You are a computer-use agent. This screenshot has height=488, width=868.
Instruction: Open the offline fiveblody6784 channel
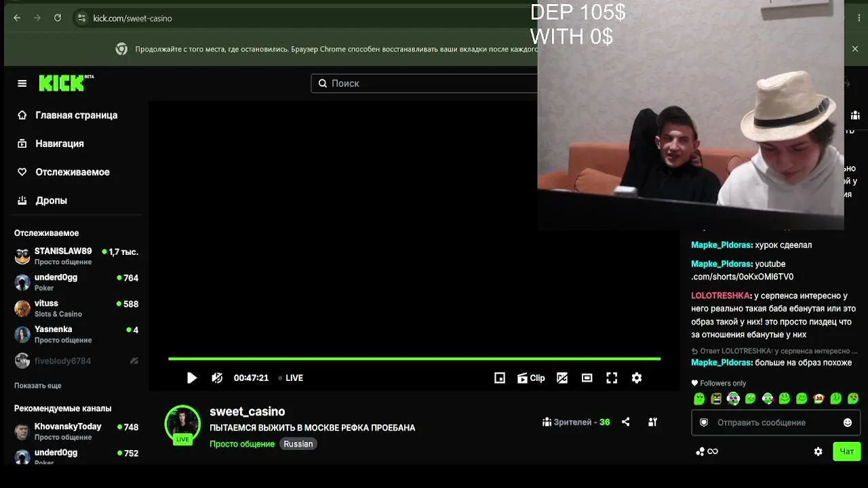(x=77, y=361)
